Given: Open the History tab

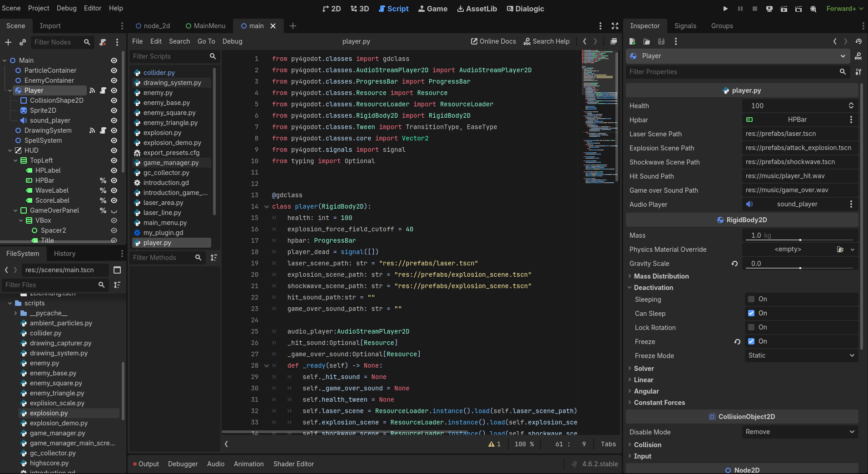Looking at the screenshot, I should (64, 254).
